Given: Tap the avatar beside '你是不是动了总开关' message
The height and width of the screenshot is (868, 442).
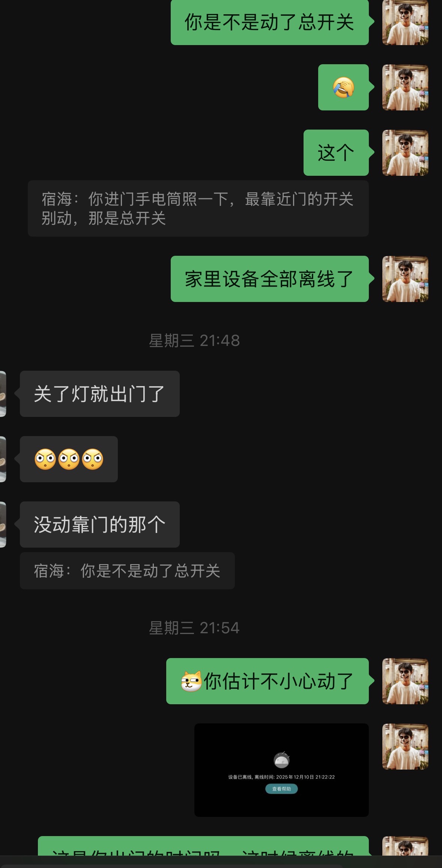Looking at the screenshot, I should (405, 22).
